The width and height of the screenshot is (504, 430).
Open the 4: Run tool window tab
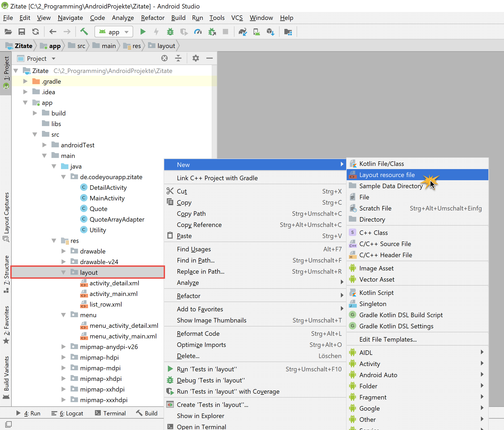(28, 413)
